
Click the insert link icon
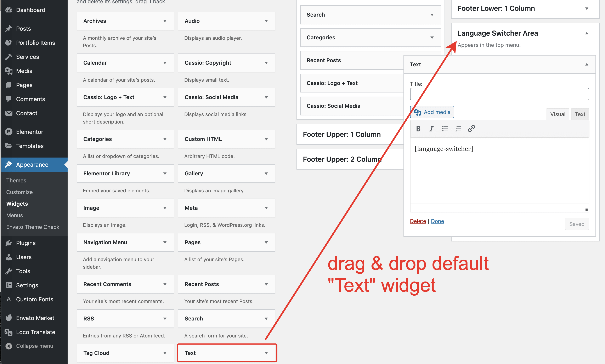pyautogui.click(x=471, y=129)
